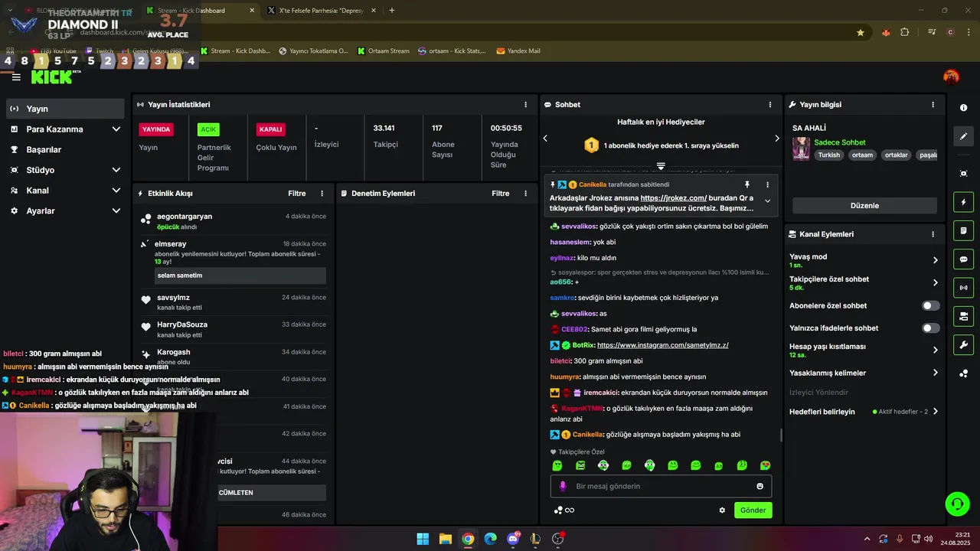Open the jrokez.com link in pinned message

[x=674, y=198]
